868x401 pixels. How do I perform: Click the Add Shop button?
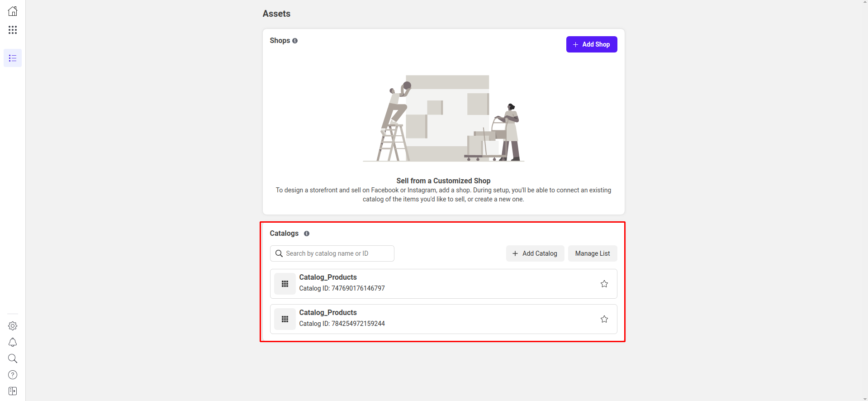591,44
